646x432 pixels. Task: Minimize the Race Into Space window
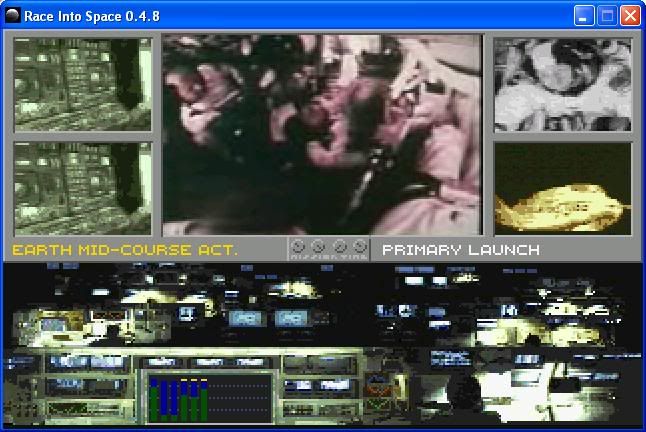(x=584, y=16)
